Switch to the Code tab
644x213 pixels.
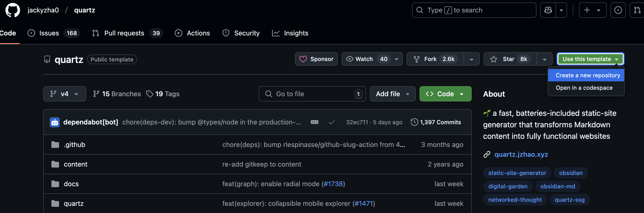pos(8,33)
